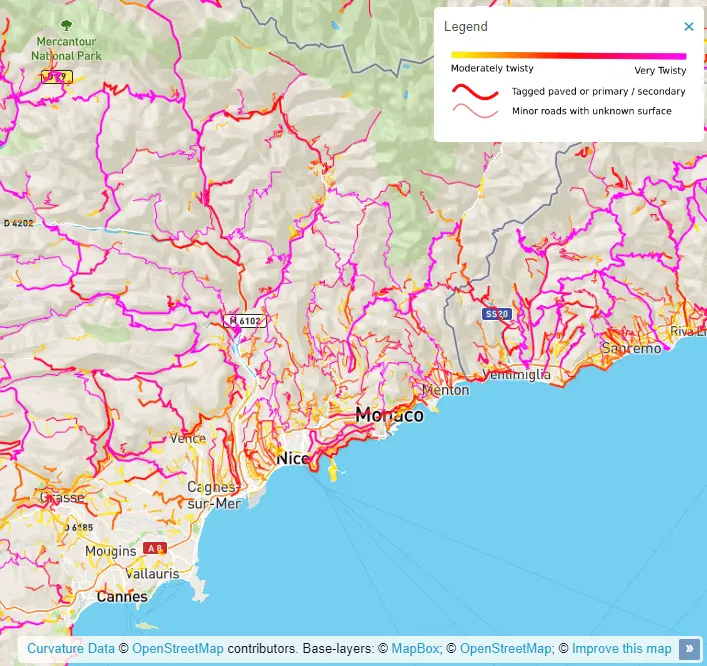Collapse the attribution bar with the arrow button
Image resolution: width=707 pixels, height=666 pixels.
coord(689,649)
